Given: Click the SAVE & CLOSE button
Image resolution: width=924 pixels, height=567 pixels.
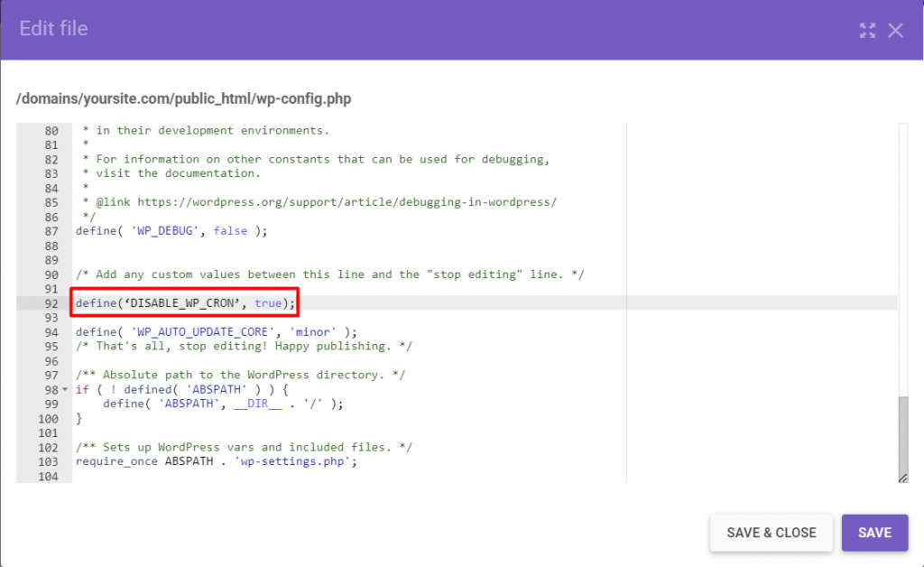Looking at the screenshot, I should 771,533.
